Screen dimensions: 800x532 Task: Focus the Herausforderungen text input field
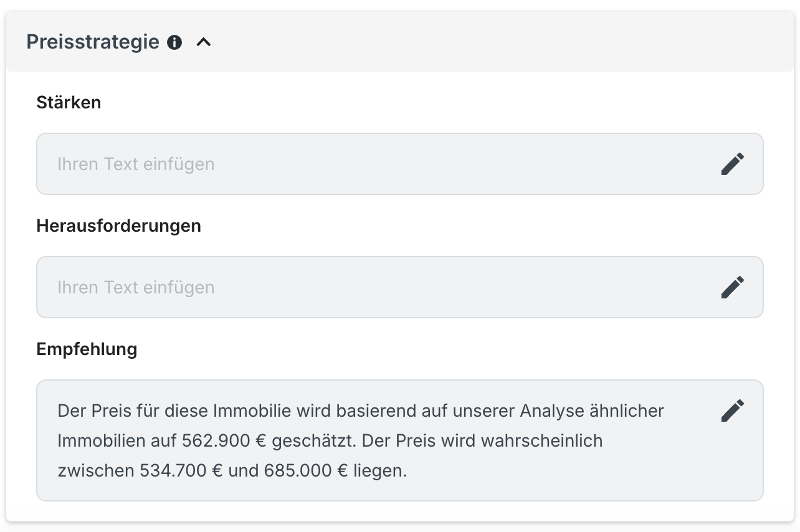400,287
